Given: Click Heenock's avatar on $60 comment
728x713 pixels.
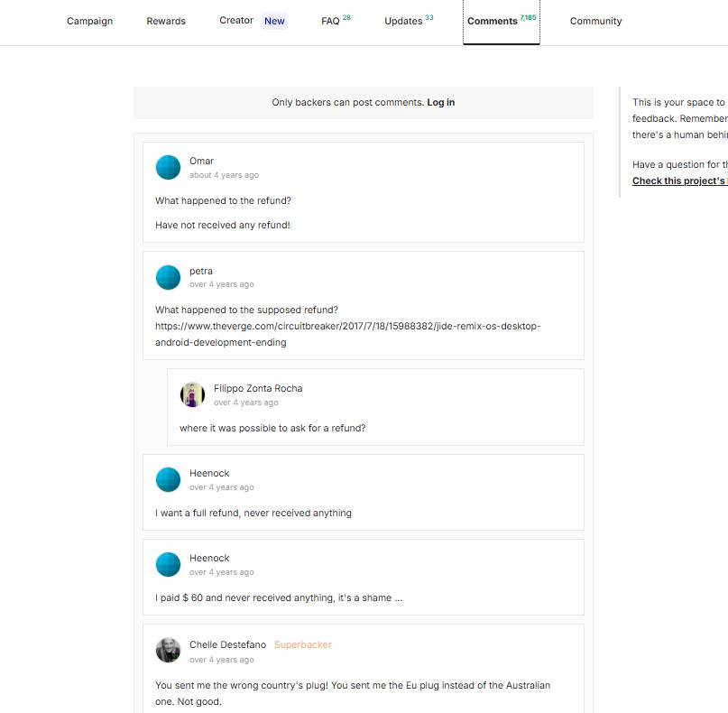Looking at the screenshot, I should point(168,564).
